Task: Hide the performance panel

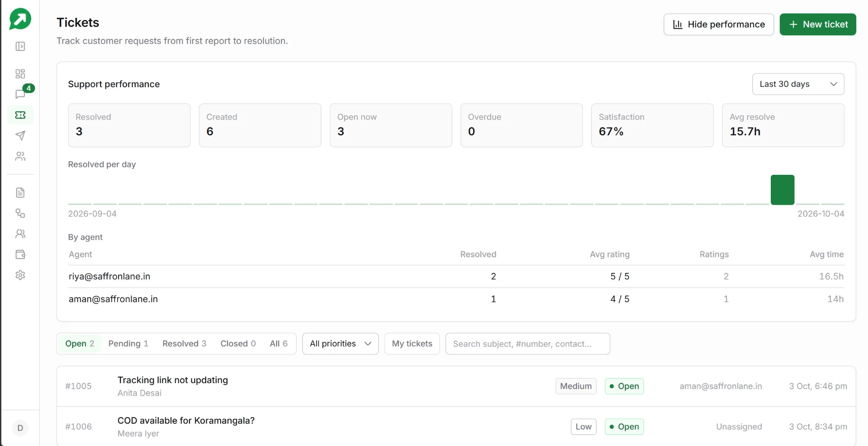Action: point(719,24)
